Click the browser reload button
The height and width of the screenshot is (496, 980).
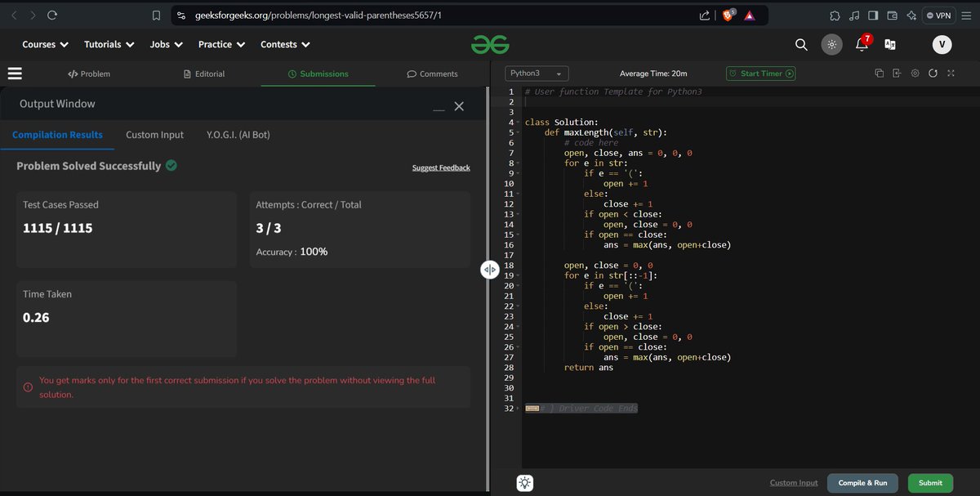tap(52, 16)
